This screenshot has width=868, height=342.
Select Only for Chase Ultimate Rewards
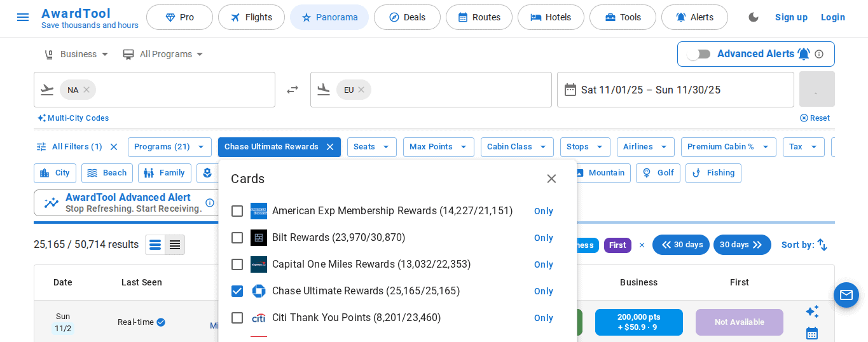(544, 291)
